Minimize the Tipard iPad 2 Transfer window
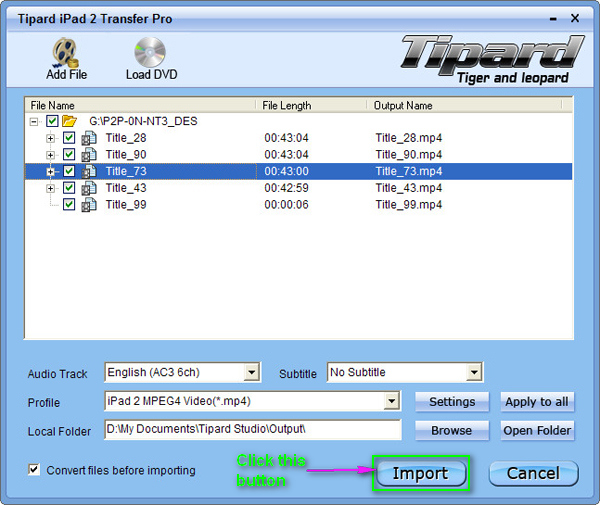 (x=553, y=19)
